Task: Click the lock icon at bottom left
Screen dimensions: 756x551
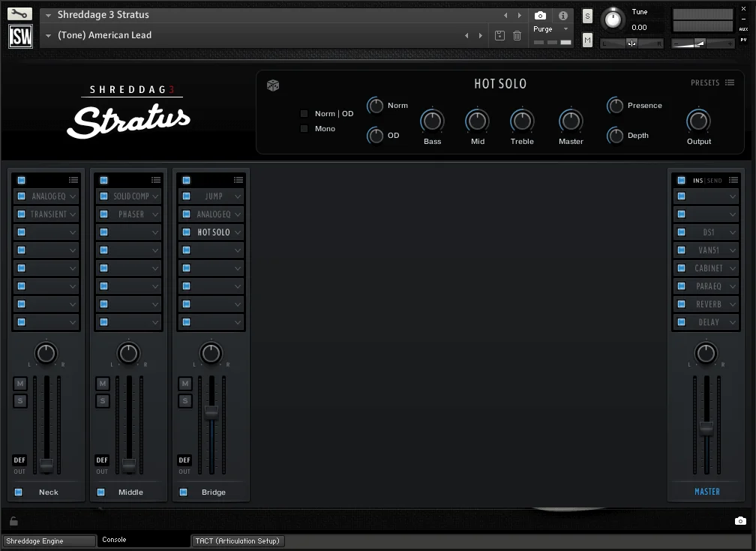Action: click(14, 520)
